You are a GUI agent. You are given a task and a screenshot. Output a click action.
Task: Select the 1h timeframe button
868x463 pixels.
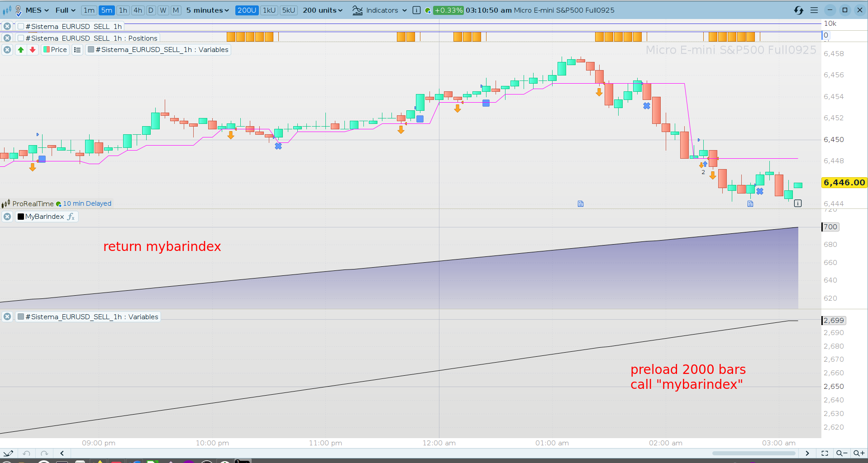(123, 10)
